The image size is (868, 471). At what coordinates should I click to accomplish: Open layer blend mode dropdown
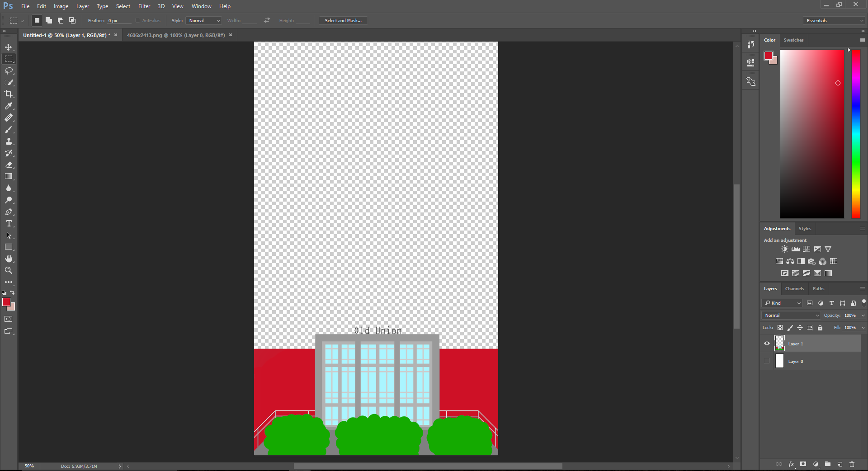(x=791, y=316)
